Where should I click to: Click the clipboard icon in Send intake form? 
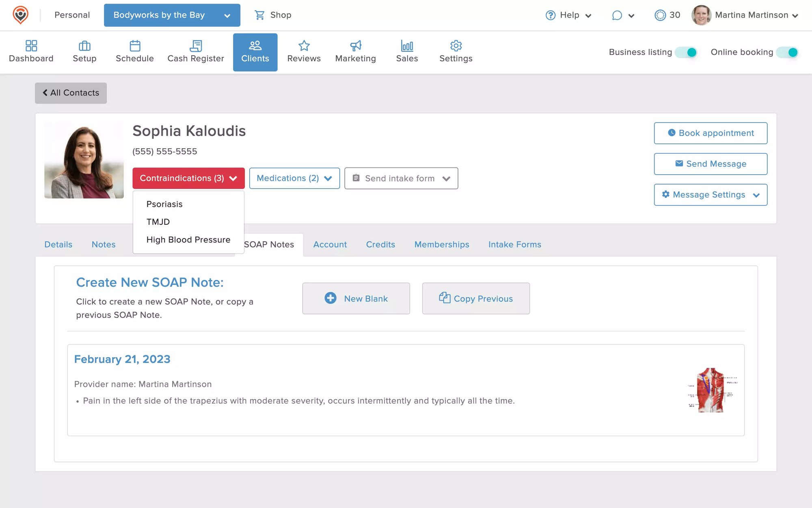(x=356, y=178)
